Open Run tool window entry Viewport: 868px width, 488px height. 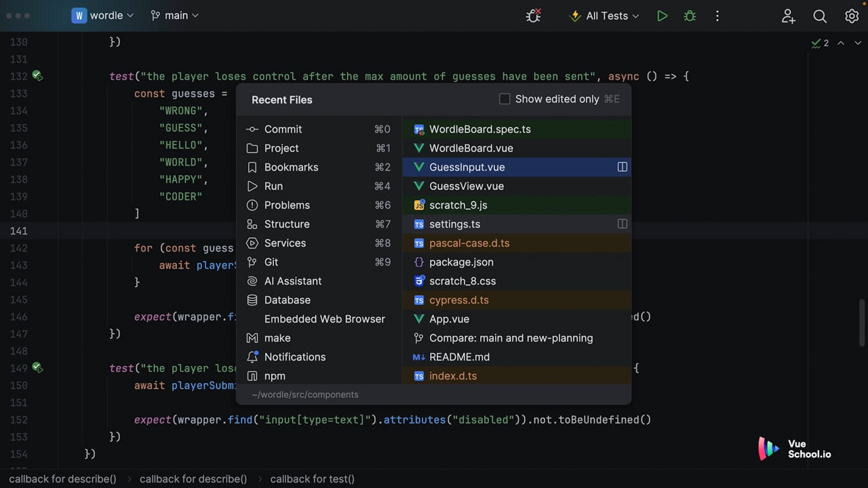(x=319, y=186)
